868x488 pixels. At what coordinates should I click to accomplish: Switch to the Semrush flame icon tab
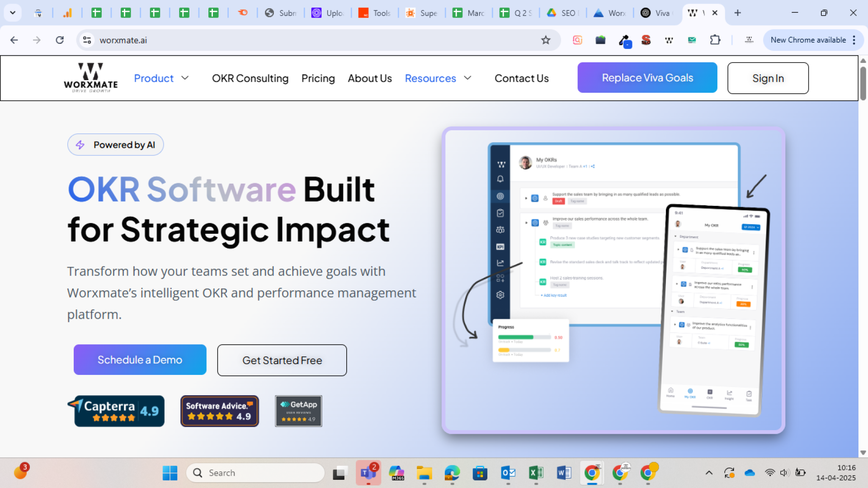[x=243, y=13]
